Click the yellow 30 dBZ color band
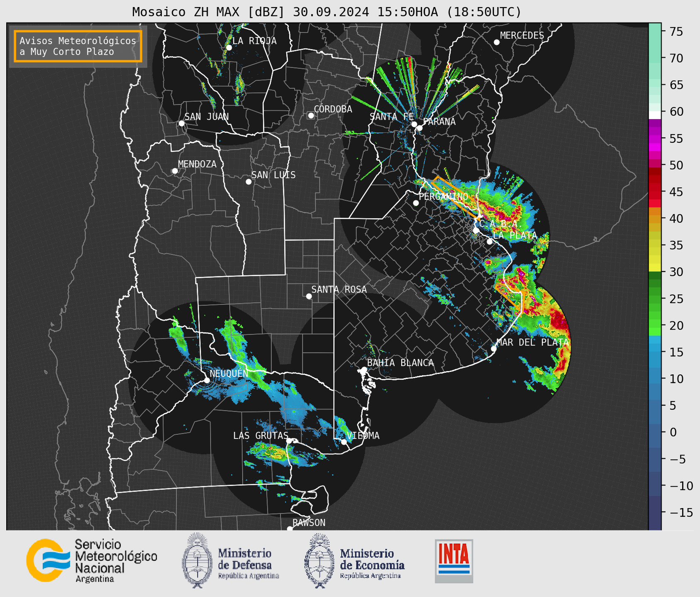The height and width of the screenshot is (597, 700). point(655,268)
